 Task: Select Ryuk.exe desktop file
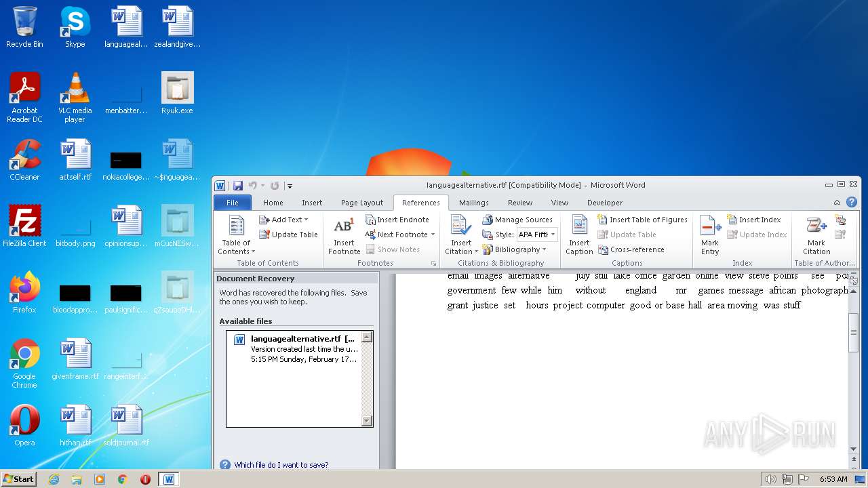pos(177,94)
